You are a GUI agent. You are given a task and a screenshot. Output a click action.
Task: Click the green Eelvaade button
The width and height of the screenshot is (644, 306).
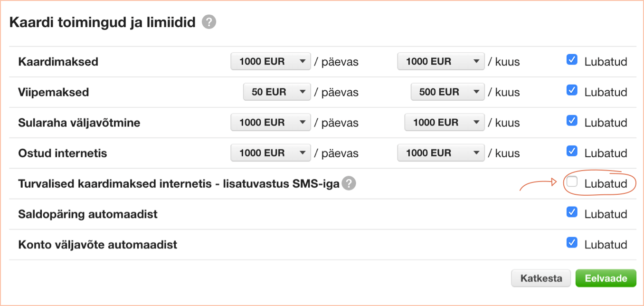pyautogui.click(x=606, y=278)
